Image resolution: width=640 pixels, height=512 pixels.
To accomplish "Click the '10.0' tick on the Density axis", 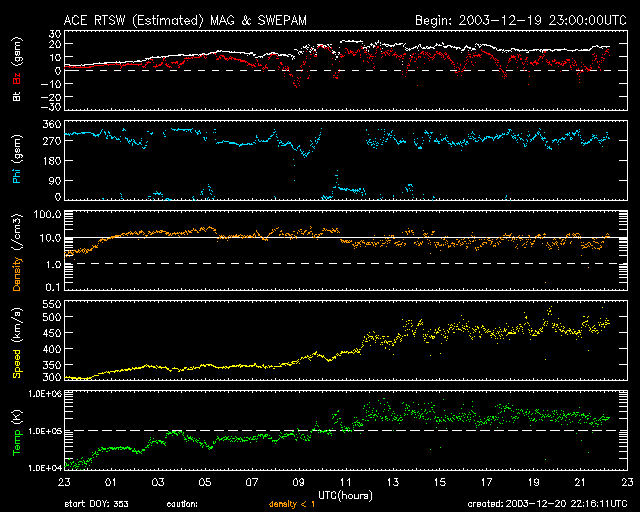I will [x=50, y=238].
